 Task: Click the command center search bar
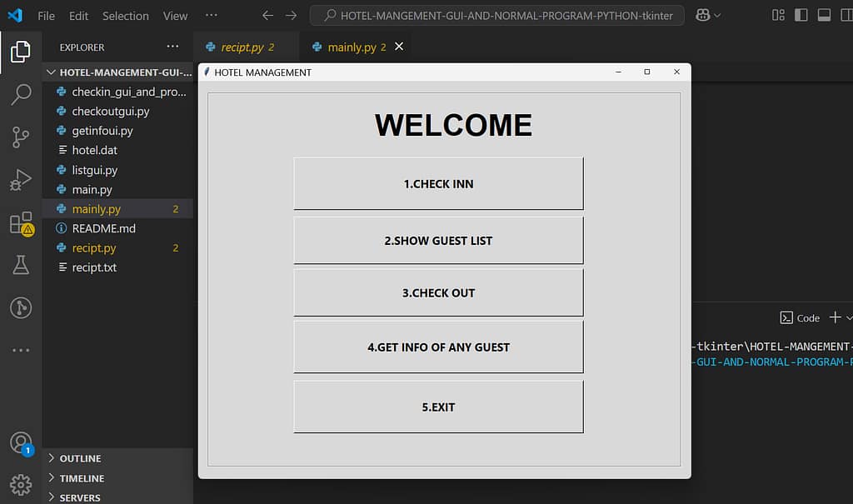point(497,15)
